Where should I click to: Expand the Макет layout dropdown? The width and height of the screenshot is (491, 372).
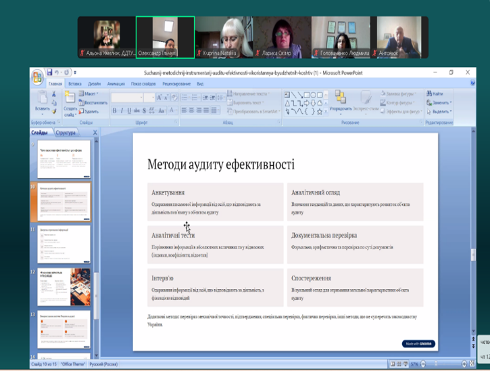(x=88, y=94)
